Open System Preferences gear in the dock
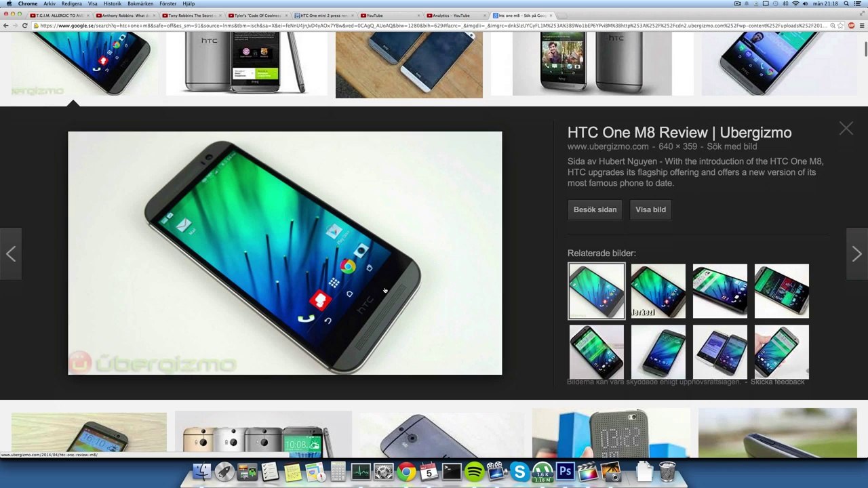 383,471
